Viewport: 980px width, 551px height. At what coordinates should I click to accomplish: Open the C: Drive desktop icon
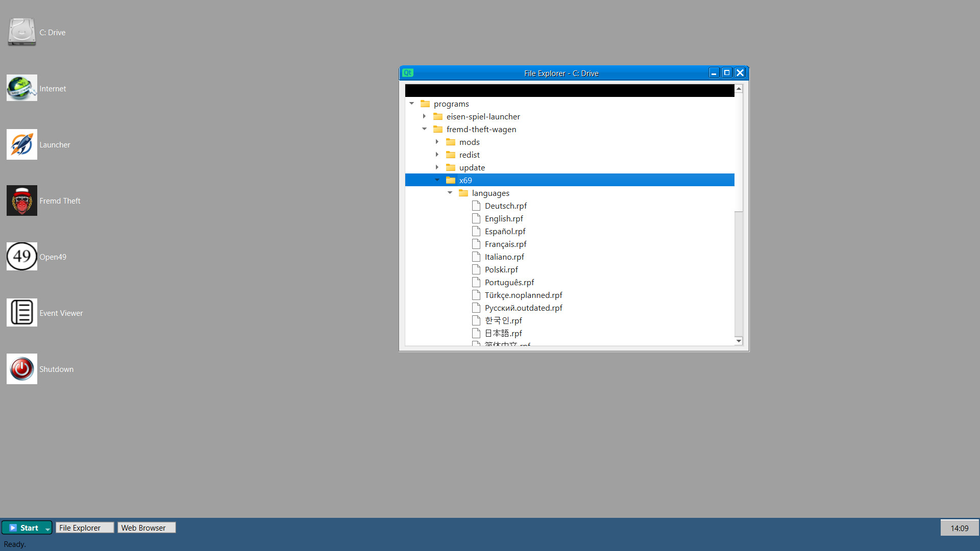(x=21, y=32)
